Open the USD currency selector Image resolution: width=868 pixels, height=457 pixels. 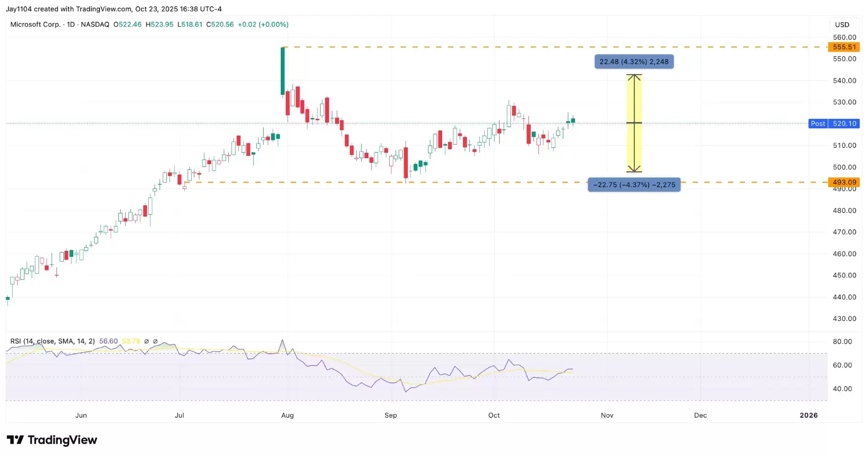(842, 24)
